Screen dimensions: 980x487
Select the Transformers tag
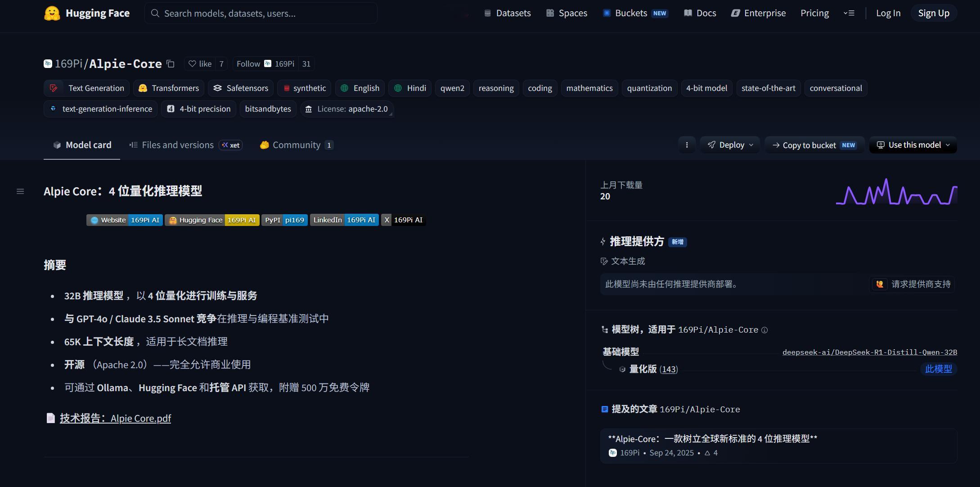pos(169,88)
